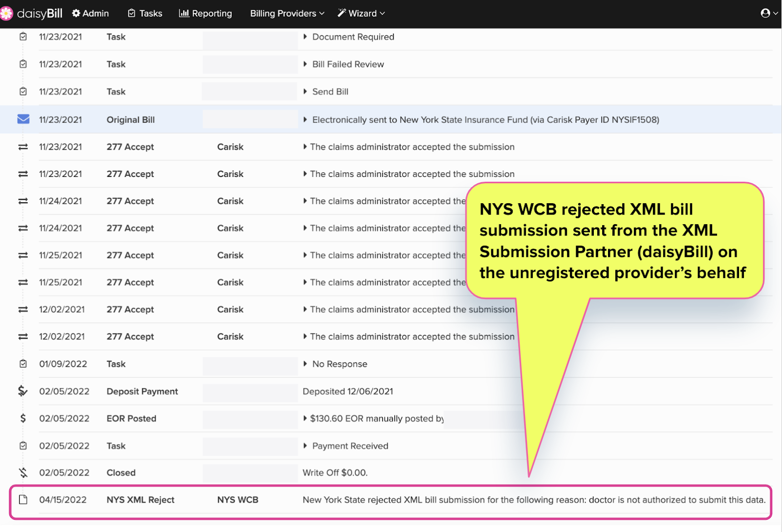Expand the $130.60 EOR manually posted details
This screenshot has width=782, height=532.
305,418
